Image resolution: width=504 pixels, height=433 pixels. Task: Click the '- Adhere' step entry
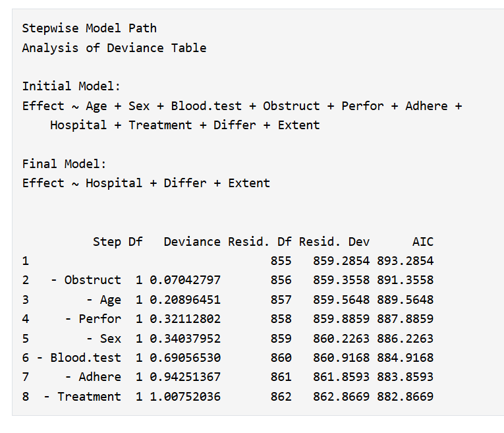[x=93, y=377]
